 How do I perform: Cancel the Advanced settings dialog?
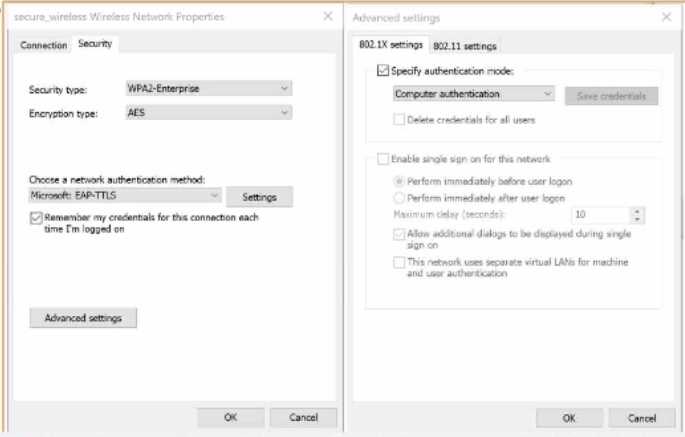tap(637, 417)
